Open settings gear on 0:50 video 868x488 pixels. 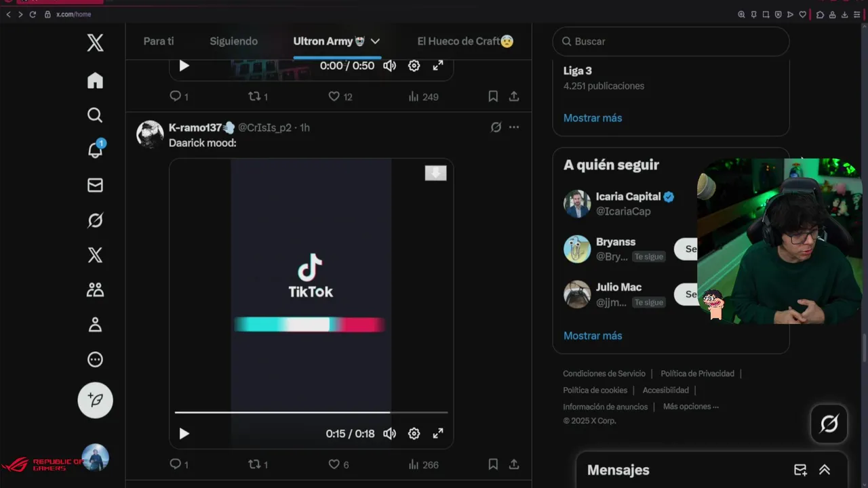[x=414, y=66]
